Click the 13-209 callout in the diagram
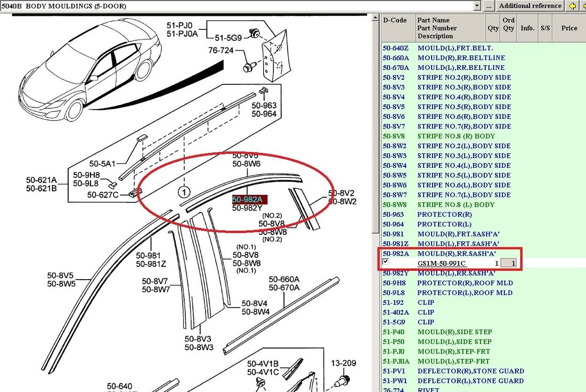The image size is (586, 392). 344,363
